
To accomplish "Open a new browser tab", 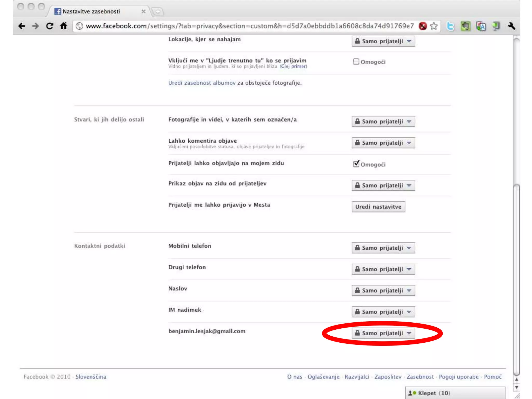I will click(x=158, y=11).
